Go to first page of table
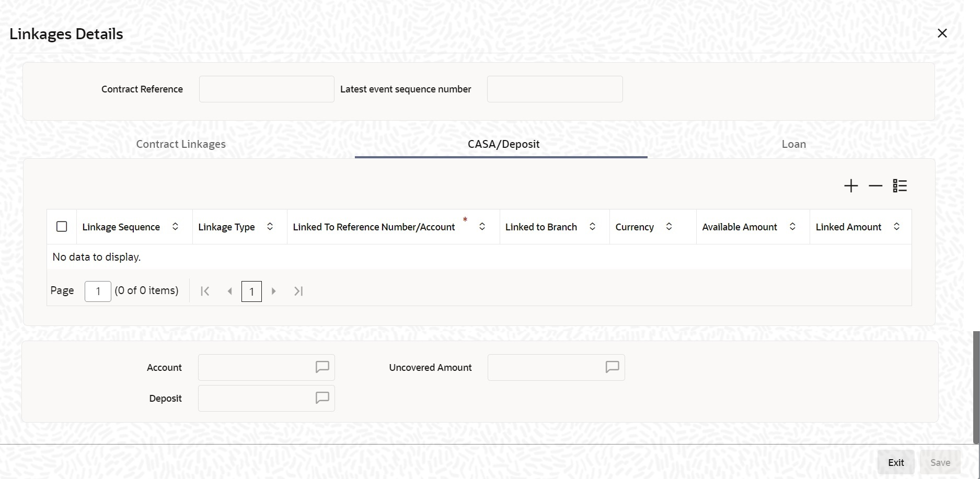The height and width of the screenshot is (479, 980). click(205, 291)
